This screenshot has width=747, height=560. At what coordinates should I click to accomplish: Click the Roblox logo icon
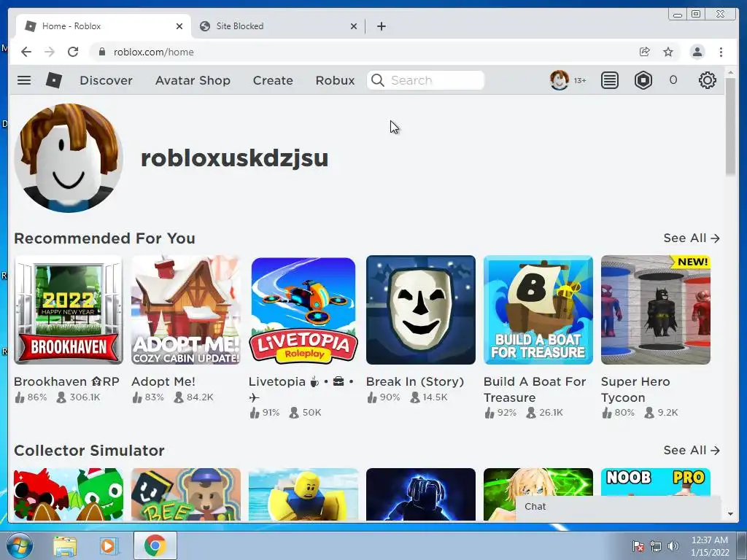(54, 80)
